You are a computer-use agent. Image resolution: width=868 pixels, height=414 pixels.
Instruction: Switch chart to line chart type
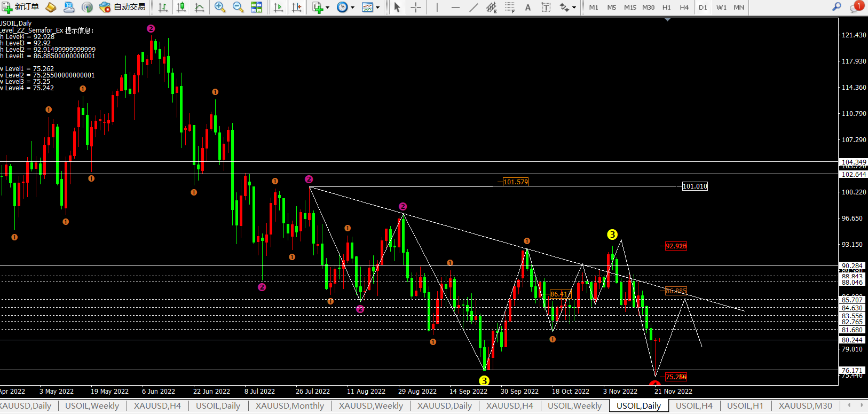click(200, 7)
